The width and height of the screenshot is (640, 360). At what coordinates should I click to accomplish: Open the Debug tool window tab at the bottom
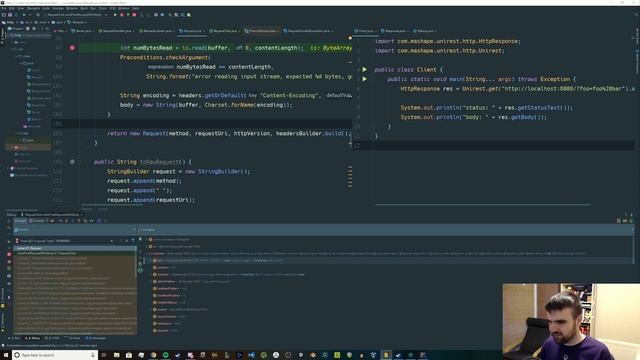(33, 338)
